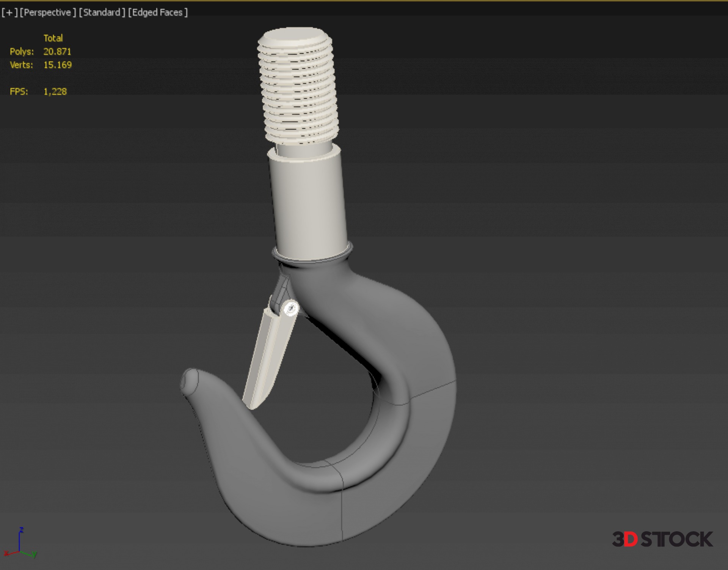Open the [+] viewport general menu
Viewport: 728px width, 570px height.
click(9, 13)
